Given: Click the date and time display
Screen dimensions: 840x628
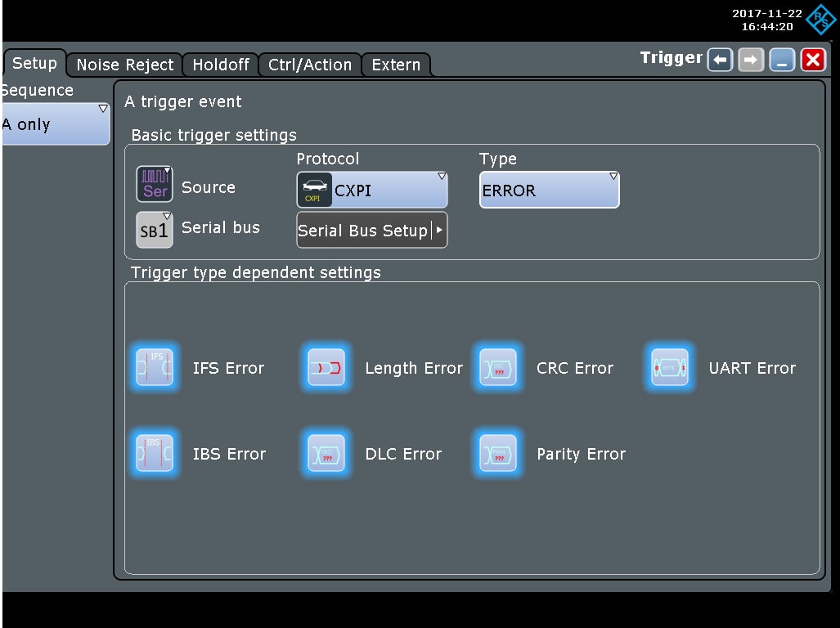Looking at the screenshot, I should (x=767, y=20).
